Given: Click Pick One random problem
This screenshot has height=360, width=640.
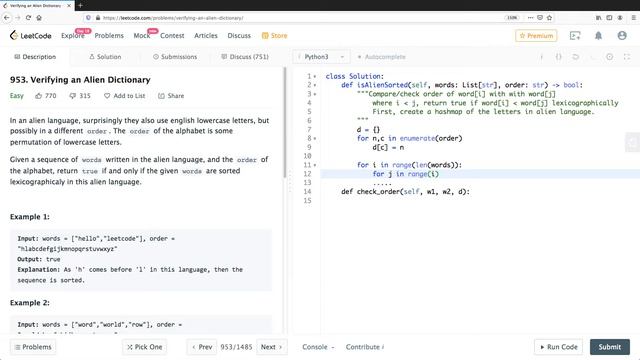Looking at the screenshot, I should coord(144,347).
